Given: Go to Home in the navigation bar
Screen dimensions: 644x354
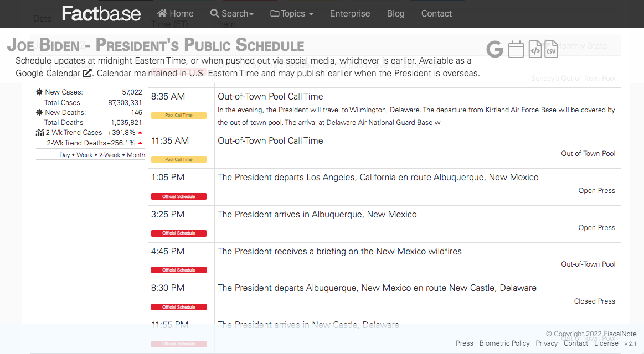Looking at the screenshot, I should [x=176, y=13].
